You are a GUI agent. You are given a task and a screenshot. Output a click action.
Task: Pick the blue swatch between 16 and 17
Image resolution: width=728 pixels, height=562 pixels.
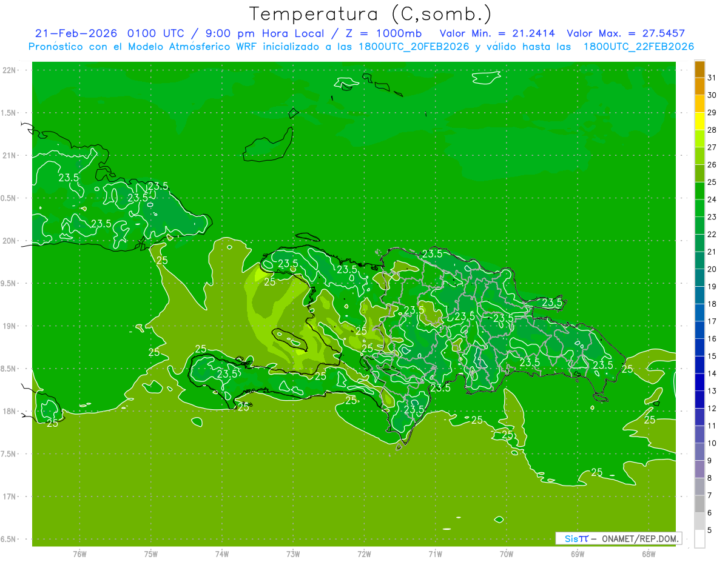[699, 330]
